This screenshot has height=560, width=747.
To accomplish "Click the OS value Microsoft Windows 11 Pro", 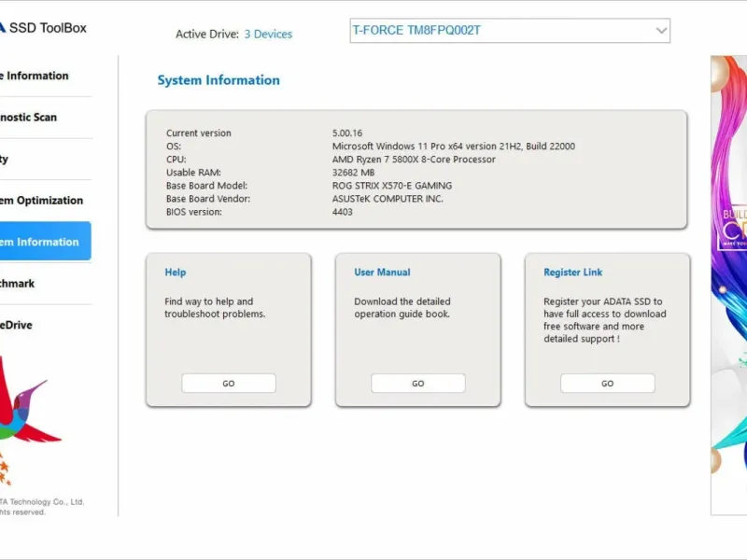I will pos(454,147).
